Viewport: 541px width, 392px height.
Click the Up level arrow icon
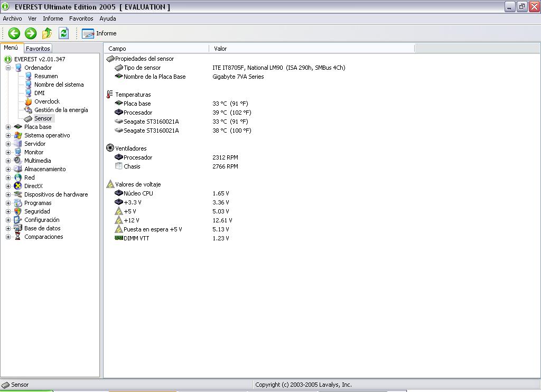pos(47,33)
